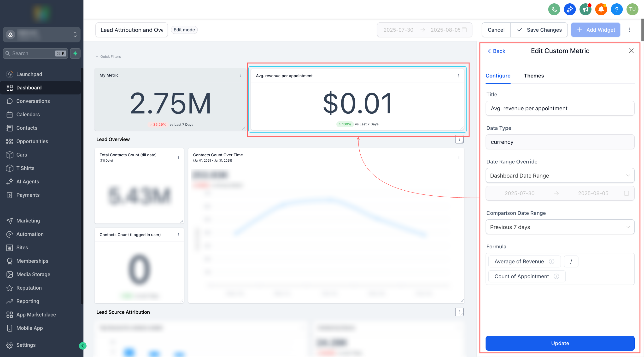This screenshot has height=357, width=644.
Task: Open Comparison Date Range Previous 7 days dropdown
Action: (560, 227)
